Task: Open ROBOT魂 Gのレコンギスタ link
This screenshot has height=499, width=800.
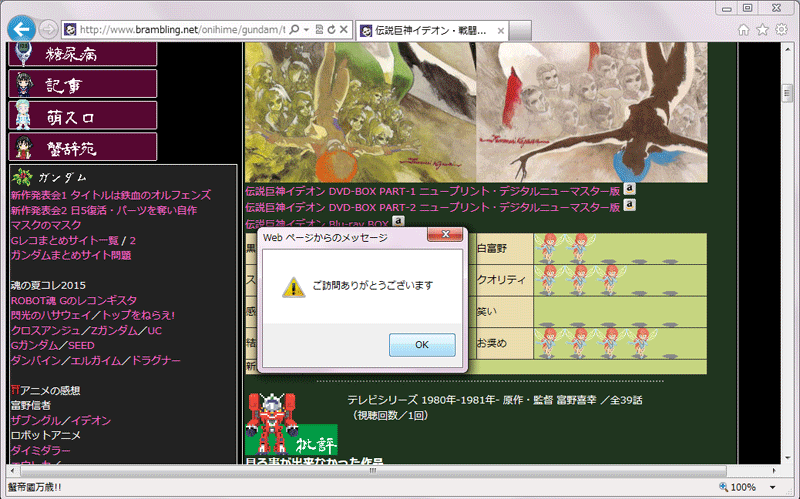Action: [74, 301]
